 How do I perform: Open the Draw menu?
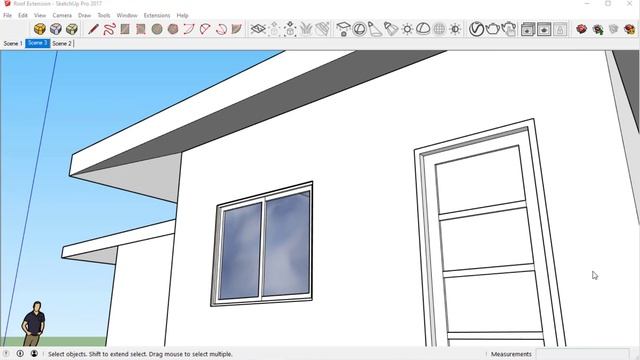84,15
